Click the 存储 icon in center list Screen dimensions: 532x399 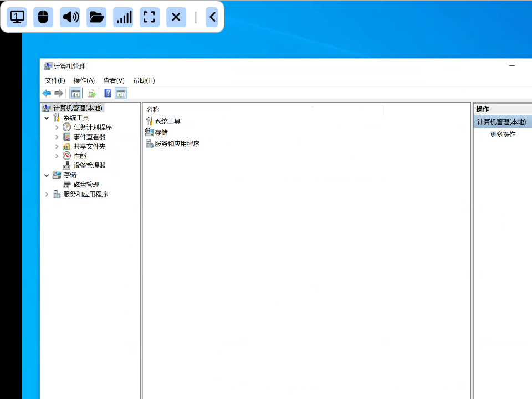[x=150, y=132]
